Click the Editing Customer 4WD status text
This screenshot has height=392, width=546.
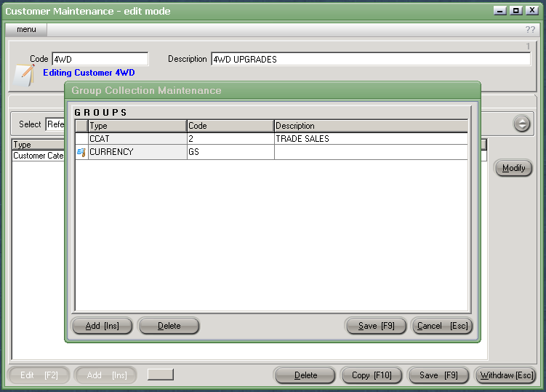[x=89, y=73]
